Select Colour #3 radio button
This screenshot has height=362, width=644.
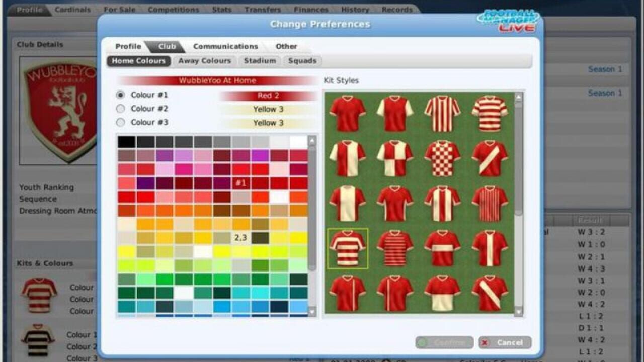click(120, 122)
